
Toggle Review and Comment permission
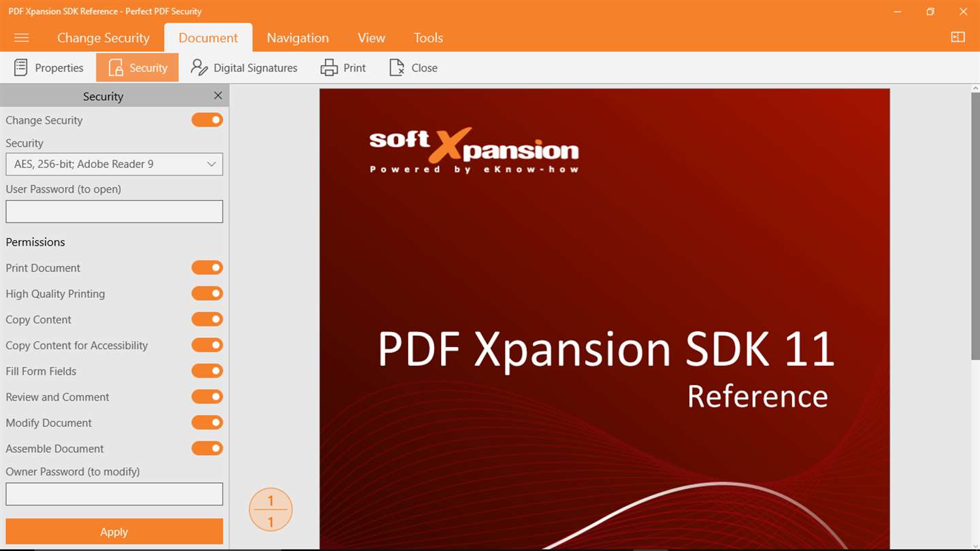click(207, 397)
